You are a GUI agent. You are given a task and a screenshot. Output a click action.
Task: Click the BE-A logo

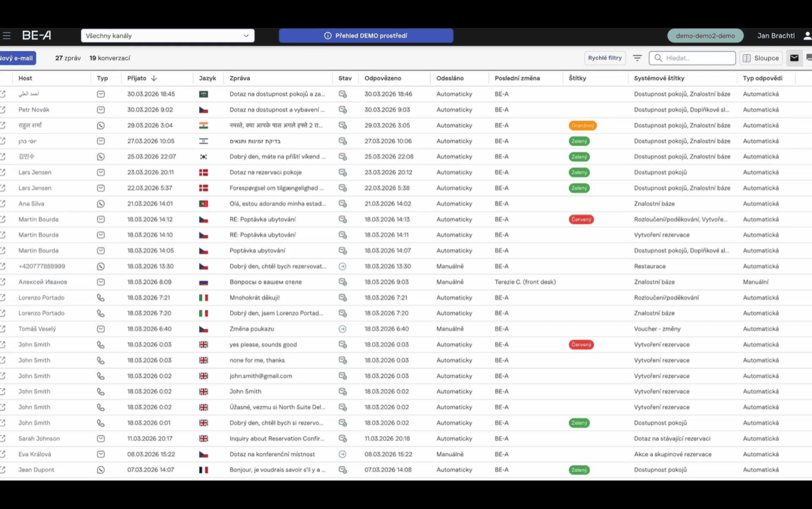click(36, 36)
